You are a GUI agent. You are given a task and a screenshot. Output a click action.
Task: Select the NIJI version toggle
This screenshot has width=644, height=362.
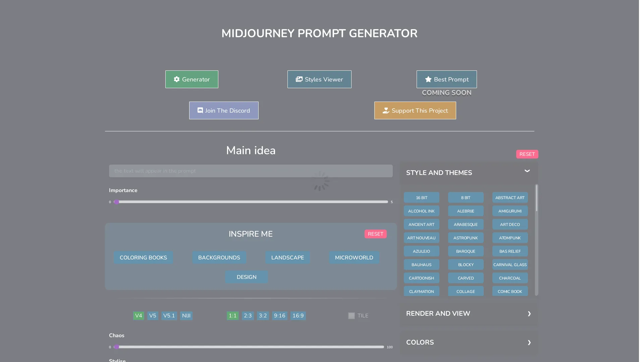tap(186, 316)
